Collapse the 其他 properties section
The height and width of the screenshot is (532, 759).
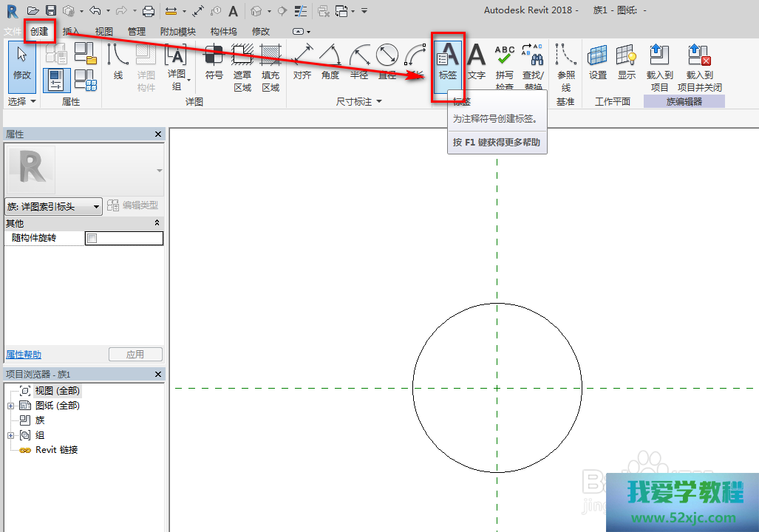coord(157,223)
